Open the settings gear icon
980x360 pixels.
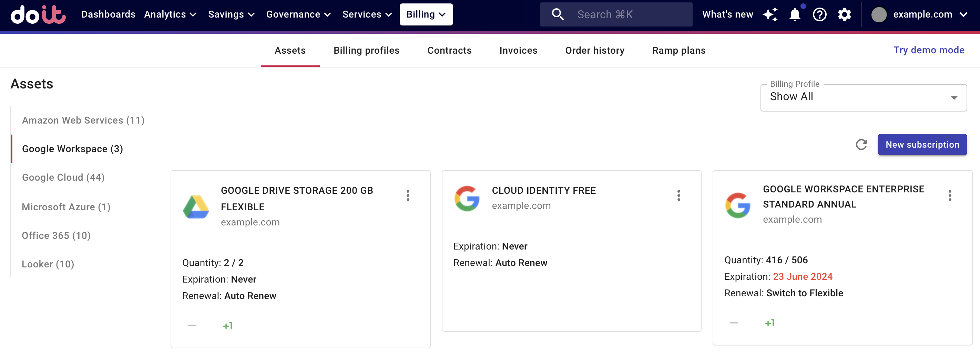(844, 14)
